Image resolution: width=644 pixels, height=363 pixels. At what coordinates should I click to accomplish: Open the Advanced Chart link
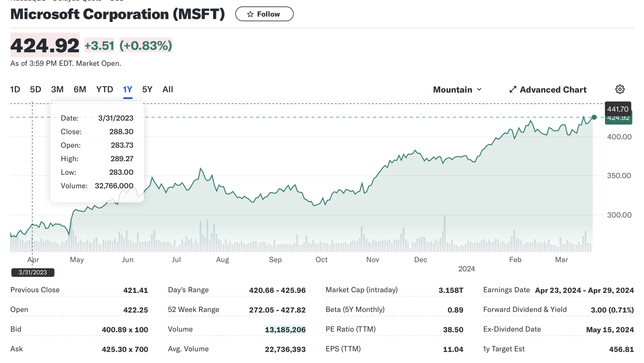(553, 89)
